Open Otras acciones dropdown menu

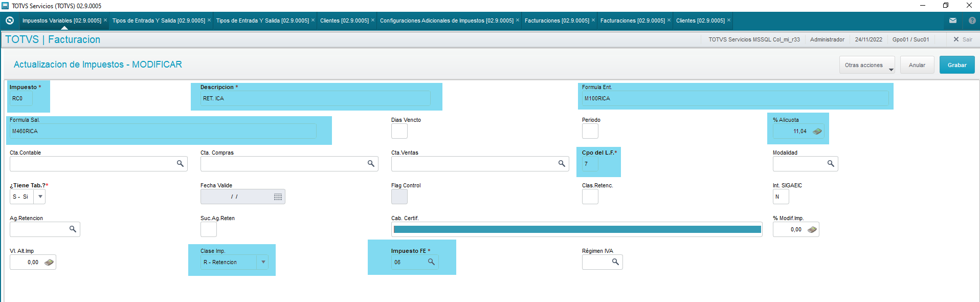[867, 65]
